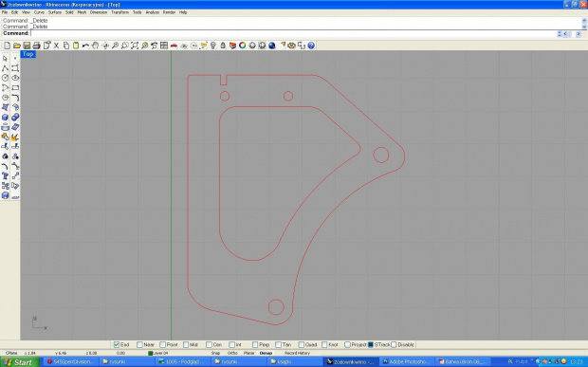Click the red car view icon

coord(174,46)
